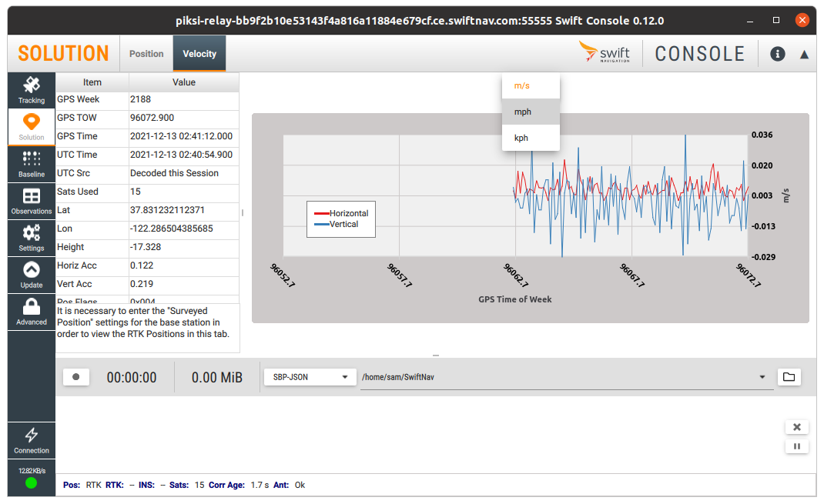Click the Value column header
The image size is (824, 504).
coord(184,82)
